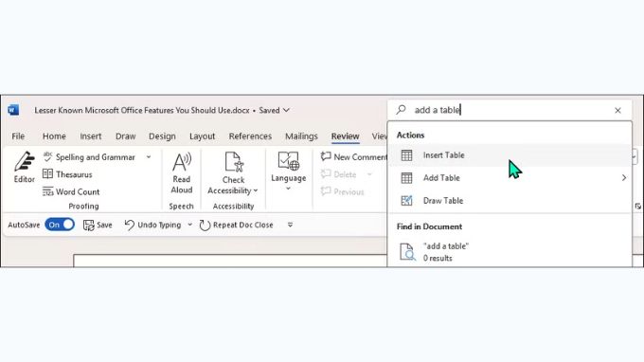Open Word Count
The image size is (644, 362).
(x=71, y=191)
